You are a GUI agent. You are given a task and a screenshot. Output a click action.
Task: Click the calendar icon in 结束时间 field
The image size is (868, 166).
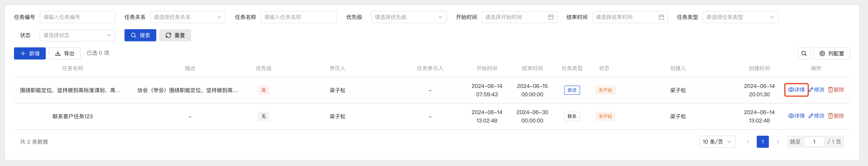click(661, 17)
